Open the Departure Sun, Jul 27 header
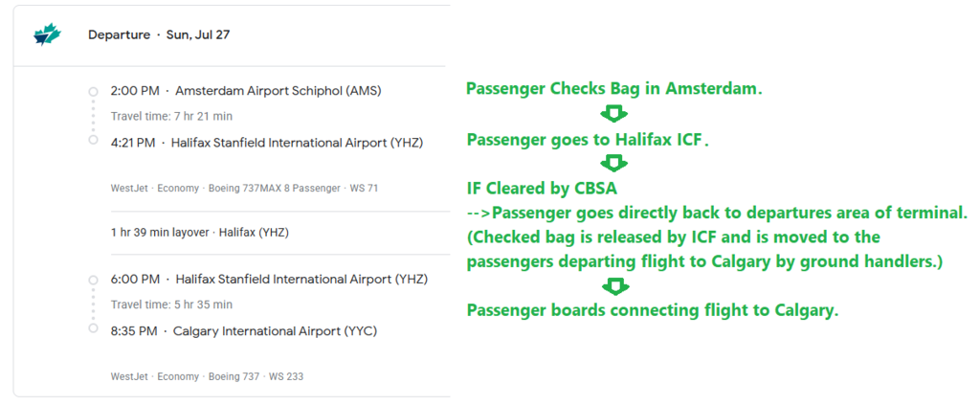The width and height of the screenshot is (980, 406). click(159, 34)
